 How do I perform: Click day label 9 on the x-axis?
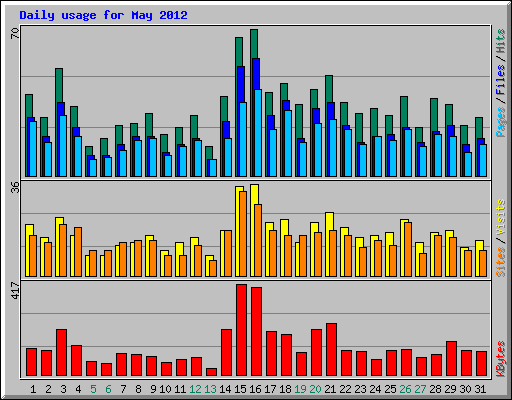pos(153,389)
